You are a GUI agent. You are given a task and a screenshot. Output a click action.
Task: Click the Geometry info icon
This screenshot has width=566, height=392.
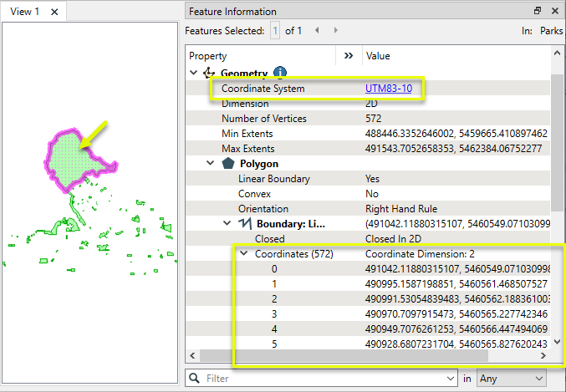pos(281,74)
